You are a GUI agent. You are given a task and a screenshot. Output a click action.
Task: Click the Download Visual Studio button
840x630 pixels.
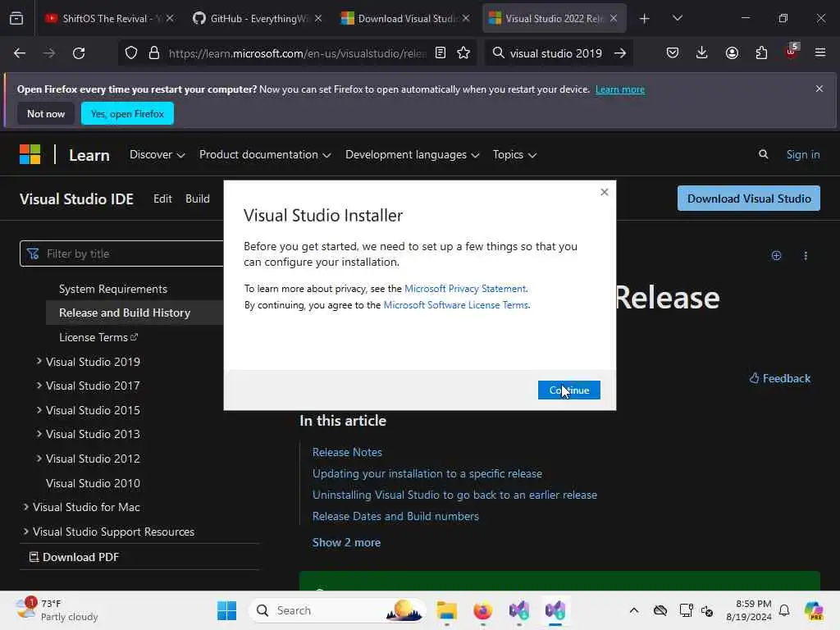[x=748, y=199]
